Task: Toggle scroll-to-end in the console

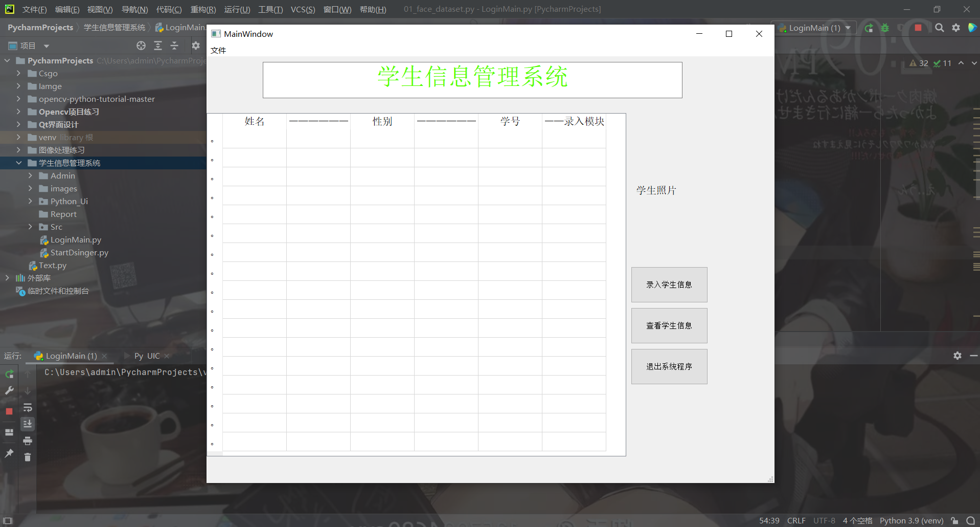Action: (x=27, y=424)
